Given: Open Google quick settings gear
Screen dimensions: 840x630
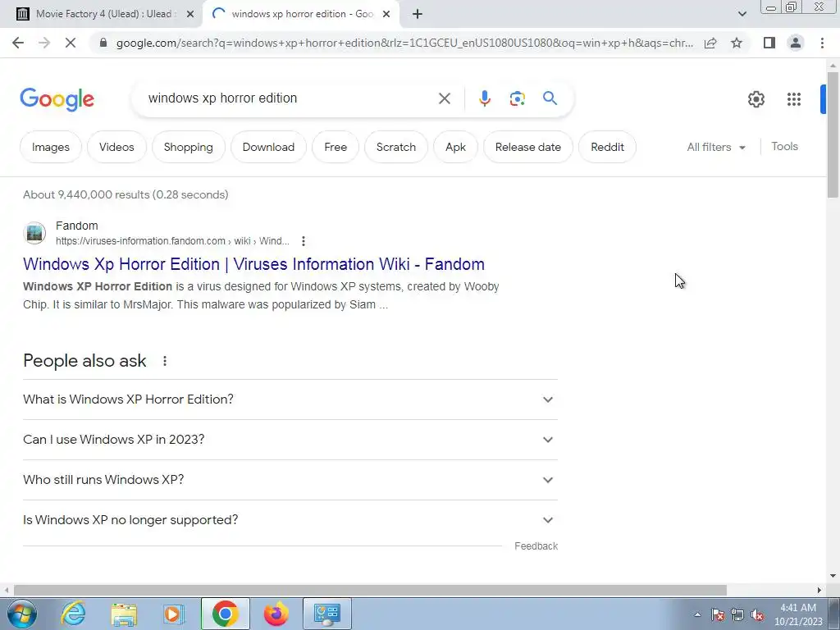Looking at the screenshot, I should click(x=756, y=99).
